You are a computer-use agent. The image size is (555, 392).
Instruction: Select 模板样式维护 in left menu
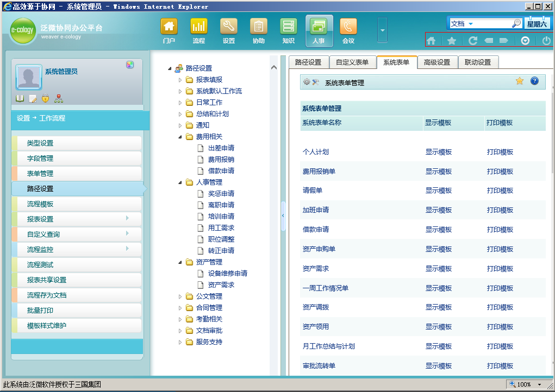(77, 326)
